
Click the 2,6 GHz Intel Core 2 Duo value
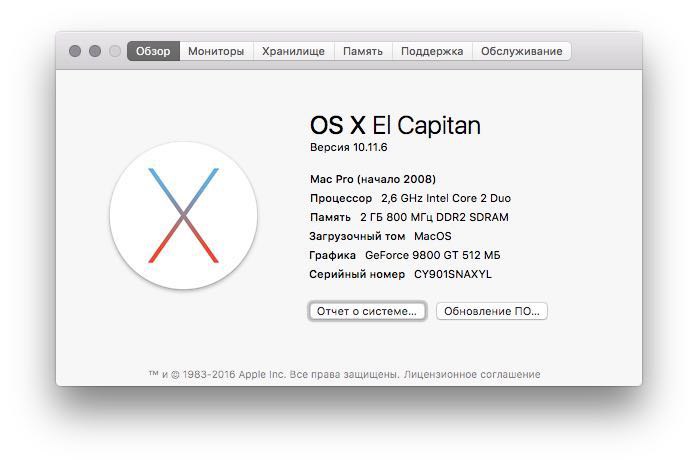click(446, 198)
